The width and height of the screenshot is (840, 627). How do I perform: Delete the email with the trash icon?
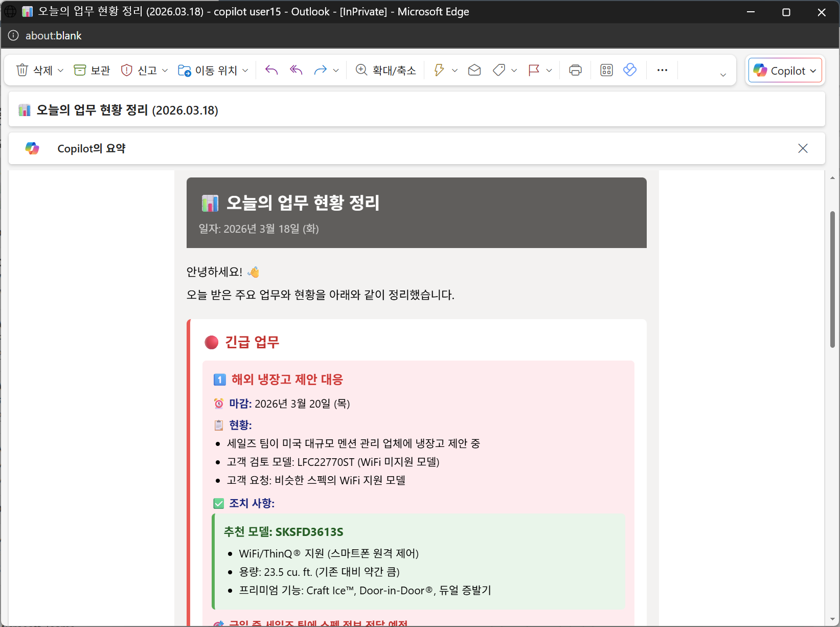click(x=34, y=70)
